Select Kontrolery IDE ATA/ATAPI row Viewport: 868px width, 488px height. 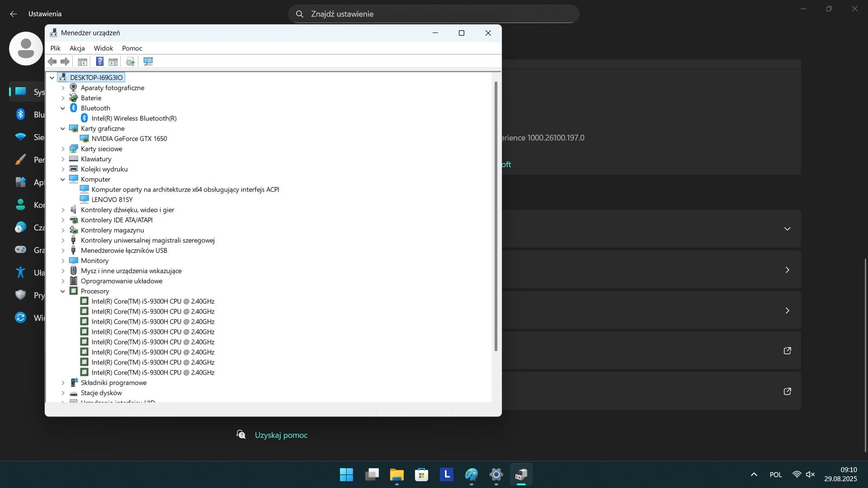(117, 220)
